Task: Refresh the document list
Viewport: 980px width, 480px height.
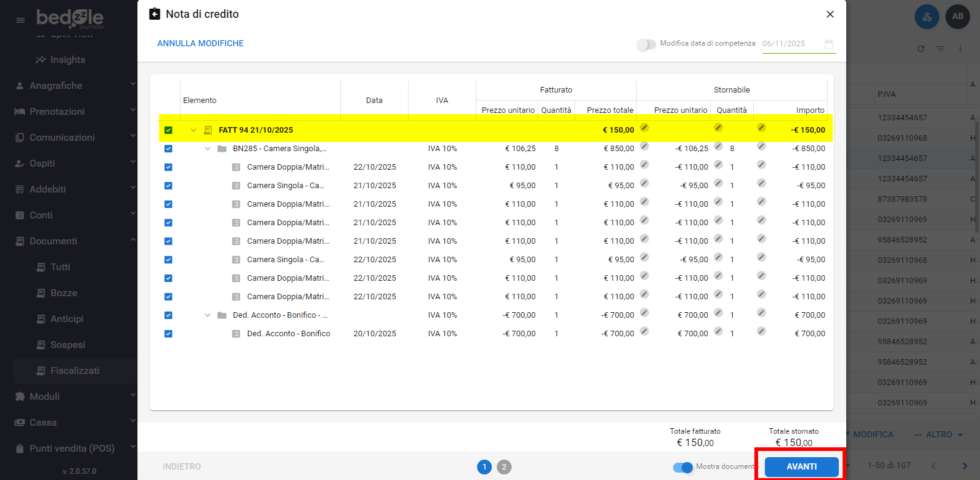Action: point(921,49)
